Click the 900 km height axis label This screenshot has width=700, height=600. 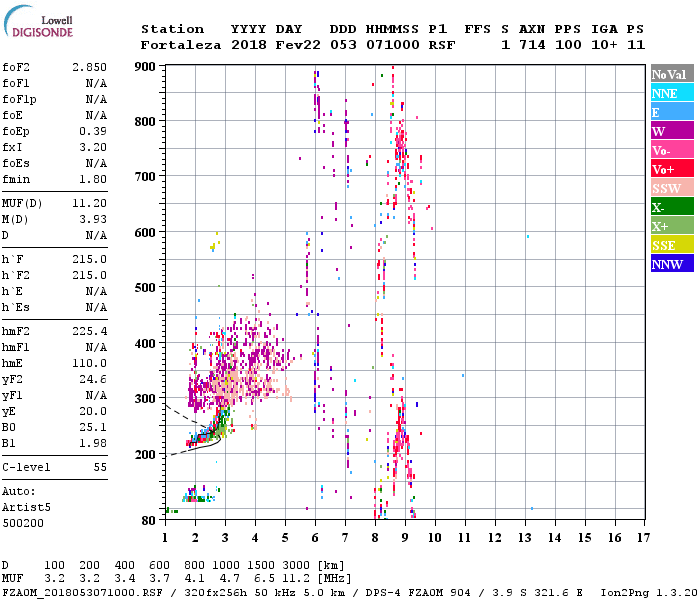tap(145, 67)
